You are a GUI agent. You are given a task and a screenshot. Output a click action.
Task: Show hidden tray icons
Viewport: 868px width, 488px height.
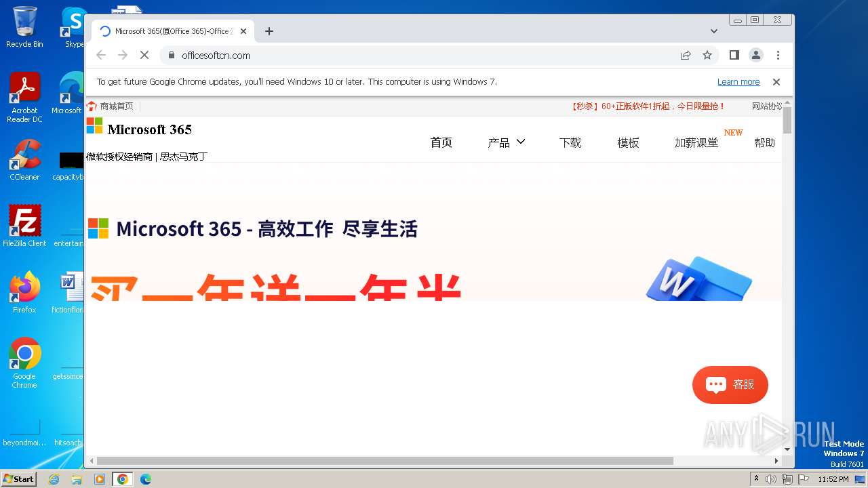click(757, 479)
